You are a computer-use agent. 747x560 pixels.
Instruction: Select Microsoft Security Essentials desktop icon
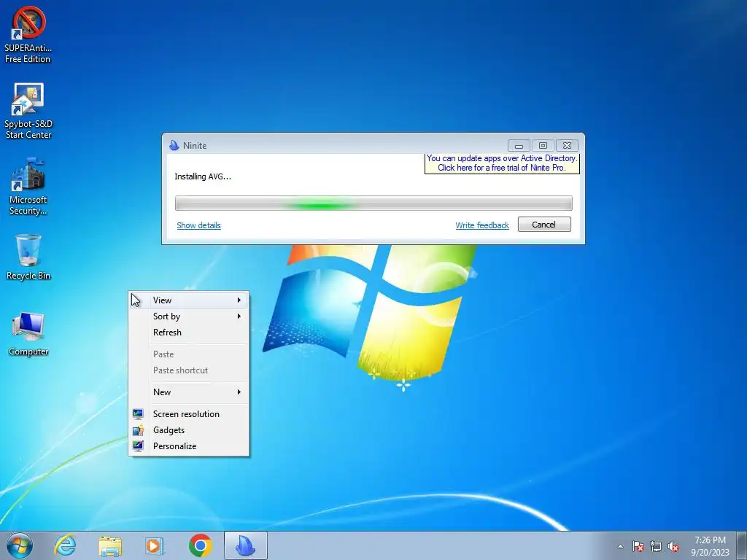point(28,186)
